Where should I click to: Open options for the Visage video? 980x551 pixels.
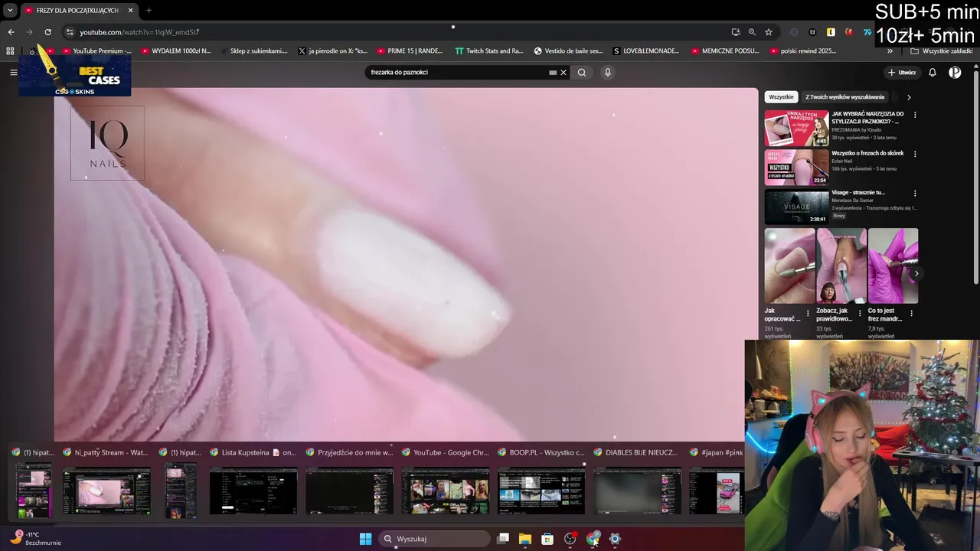(x=915, y=194)
